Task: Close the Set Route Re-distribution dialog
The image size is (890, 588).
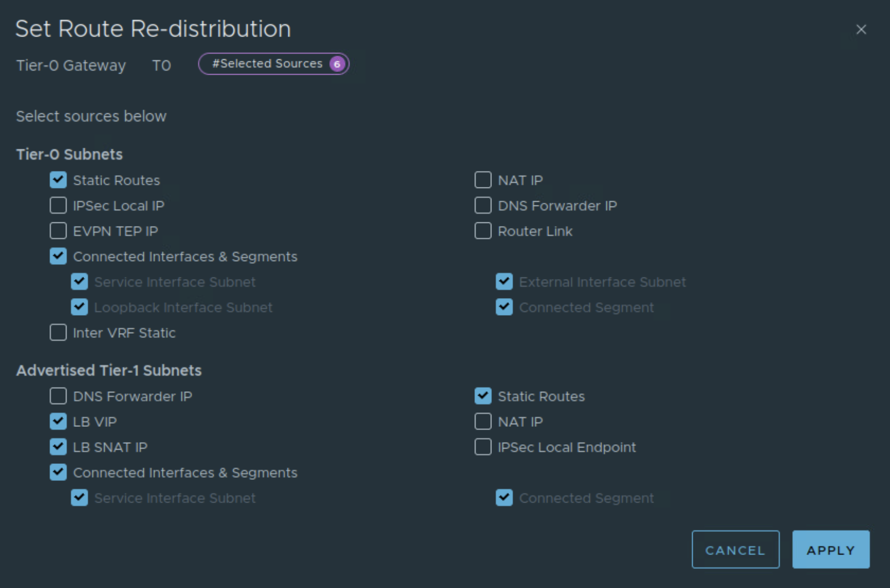Action: click(x=861, y=30)
